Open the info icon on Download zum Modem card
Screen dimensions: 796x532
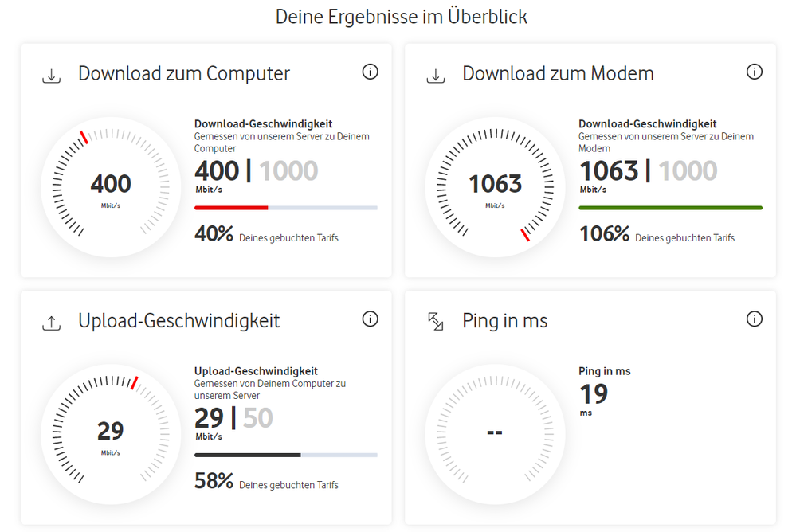coord(755,71)
